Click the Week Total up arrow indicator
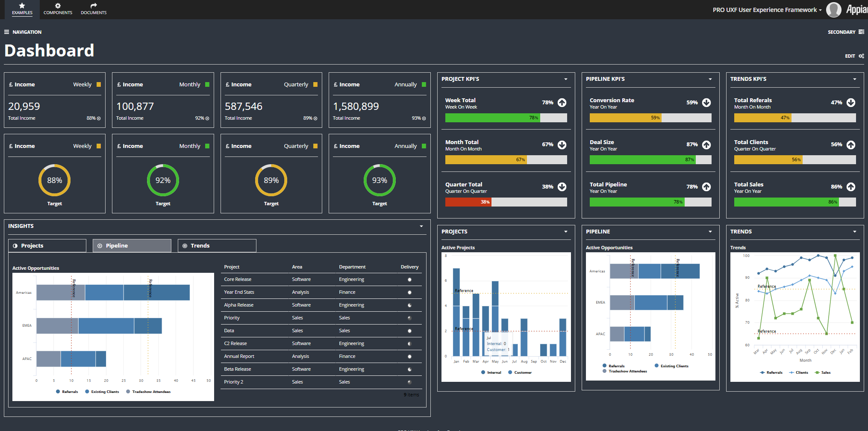The height and width of the screenshot is (431, 868). tap(562, 103)
